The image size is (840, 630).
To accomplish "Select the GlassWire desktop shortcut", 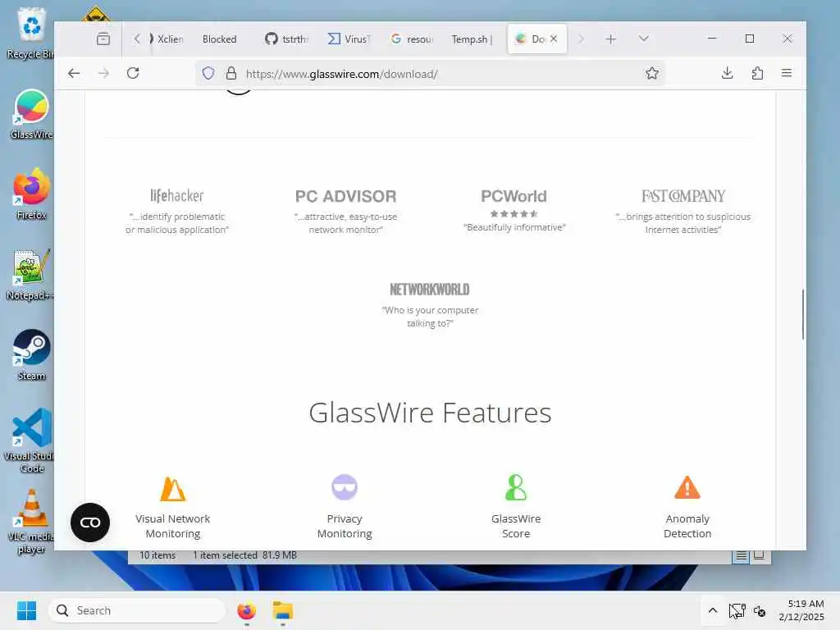I will pos(31,114).
